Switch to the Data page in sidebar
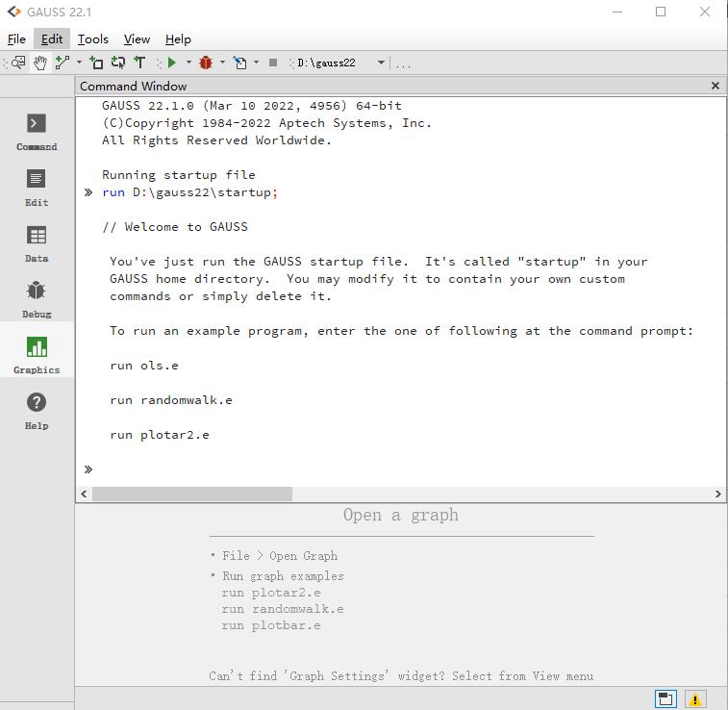Viewport: 728px width, 710px height. click(37, 244)
